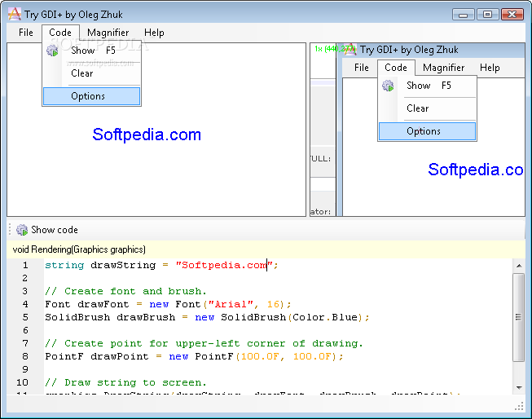Minimize the Try GDI+ window
Image resolution: width=532 pixels, height=419 pixels.
point(463,15)
